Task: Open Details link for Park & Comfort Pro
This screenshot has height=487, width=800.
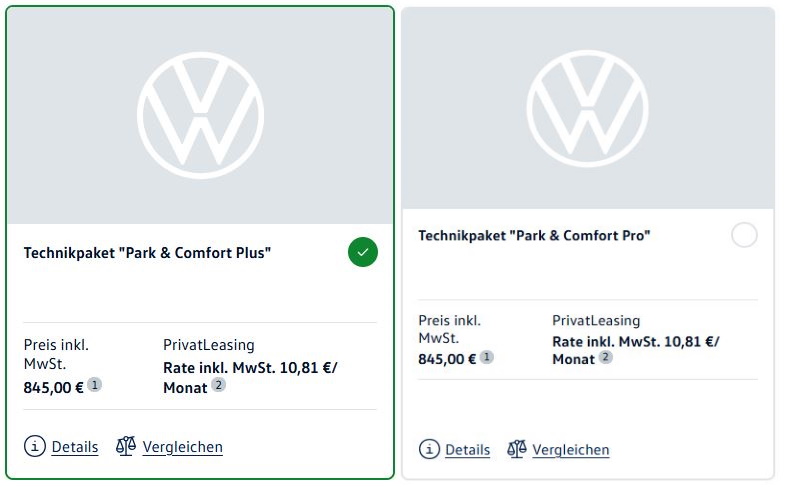Action: click(x=467, y=450)
